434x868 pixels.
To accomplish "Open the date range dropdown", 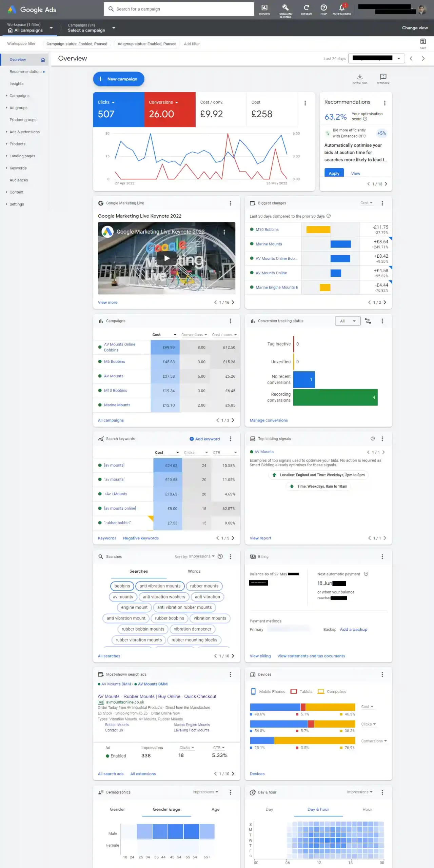I will click(x=377, y=58).
